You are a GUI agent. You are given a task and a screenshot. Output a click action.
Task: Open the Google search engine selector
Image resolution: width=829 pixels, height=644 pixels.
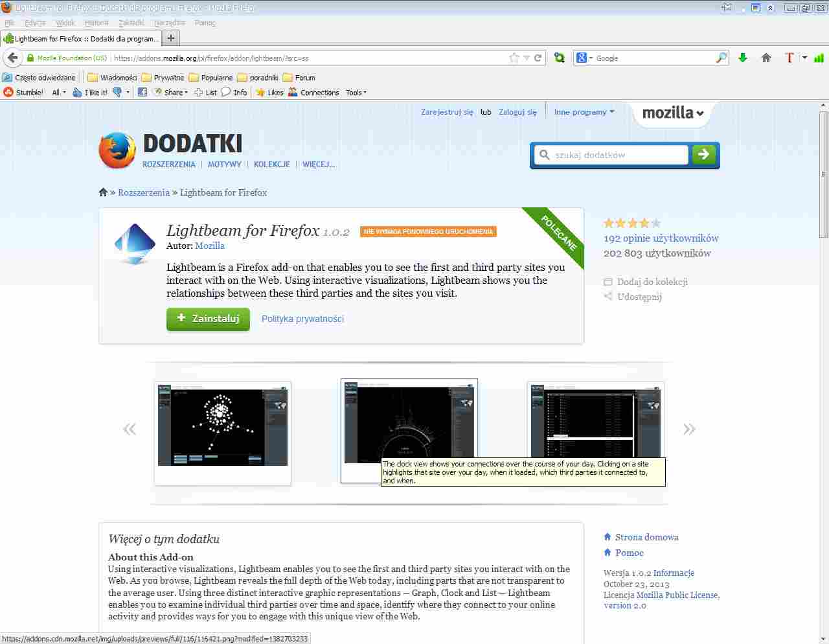(x=584, y=58)
